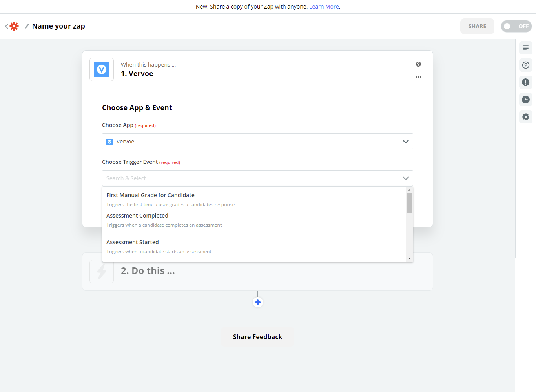Toggle the zap OFF switch on
Viewport: 536px width, 392px height.
516,26
